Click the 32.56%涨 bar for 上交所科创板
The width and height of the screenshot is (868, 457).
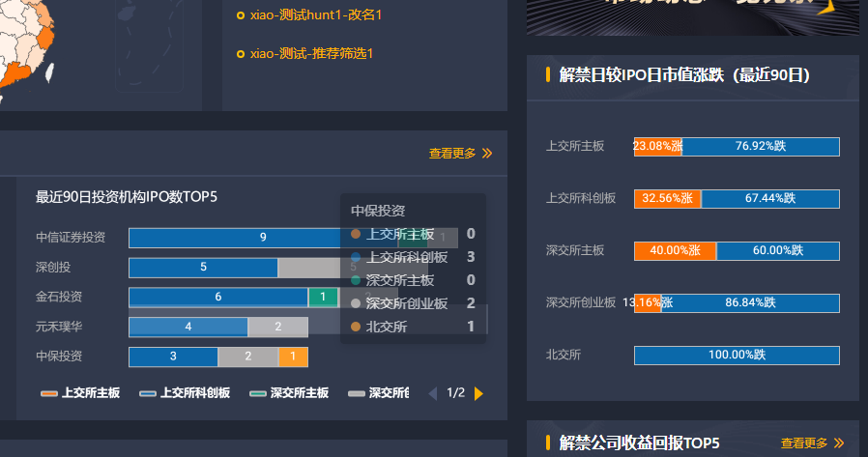point(668,199)
